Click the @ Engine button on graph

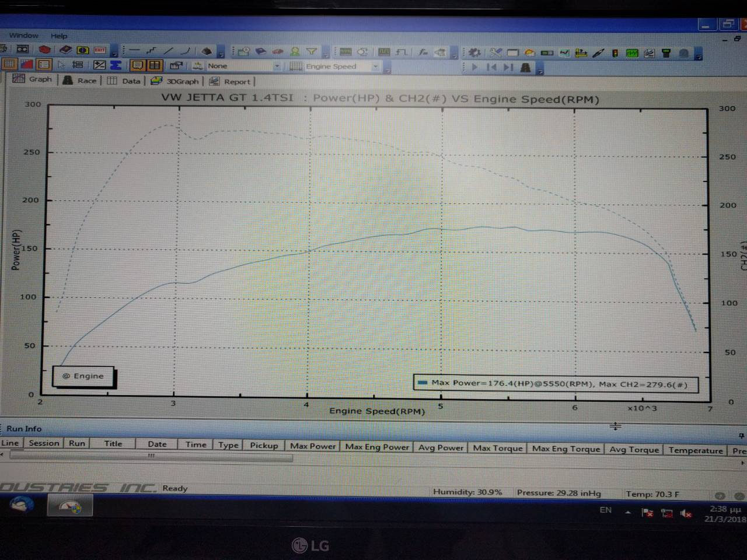coord(83,376)
